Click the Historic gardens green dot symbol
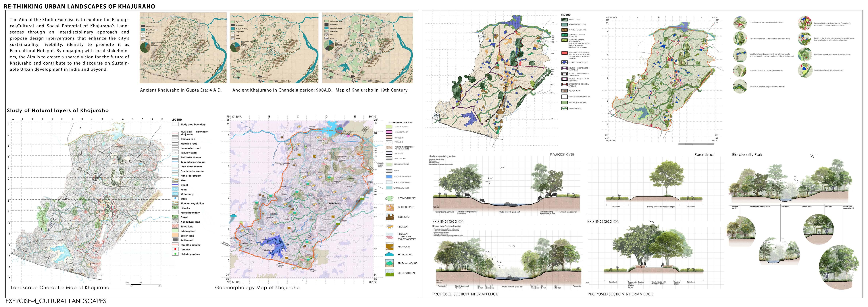The height and width of the screenshot is (307, 868). [175, 254]
